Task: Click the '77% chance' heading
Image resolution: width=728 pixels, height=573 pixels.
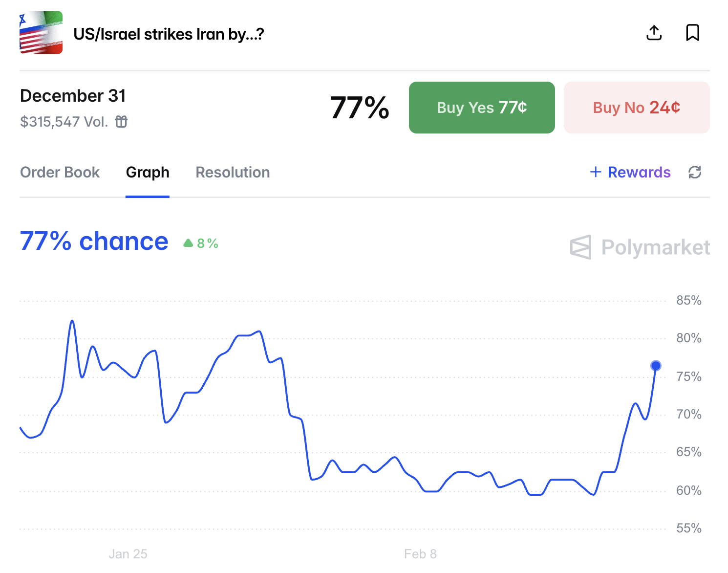Action: point(94,242)
